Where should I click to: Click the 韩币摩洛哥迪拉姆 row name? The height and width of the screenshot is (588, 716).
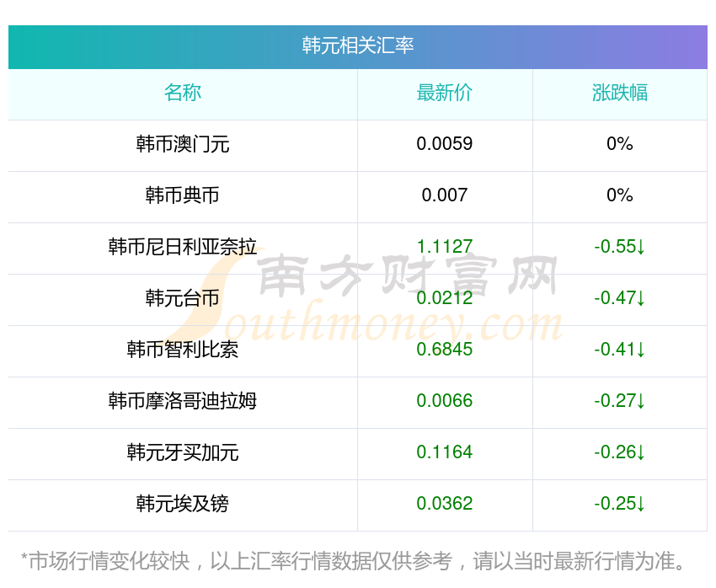tap(183, 401)
